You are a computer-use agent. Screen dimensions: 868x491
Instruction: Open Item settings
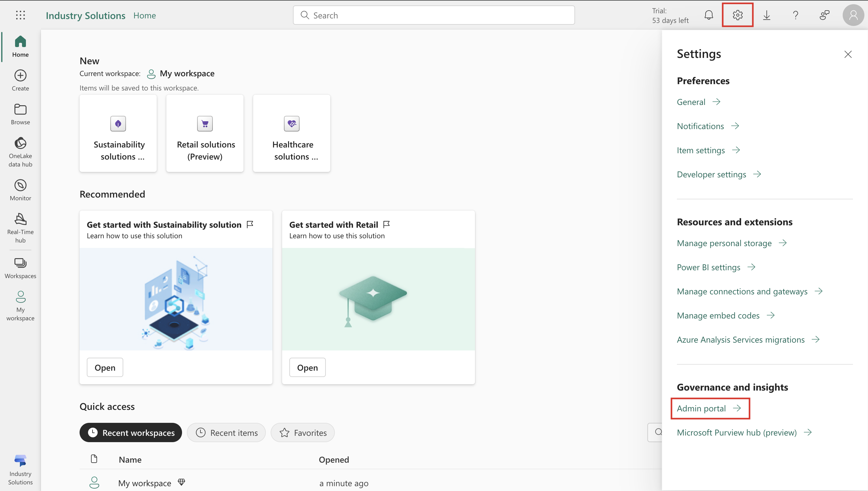tap(708, 150)
